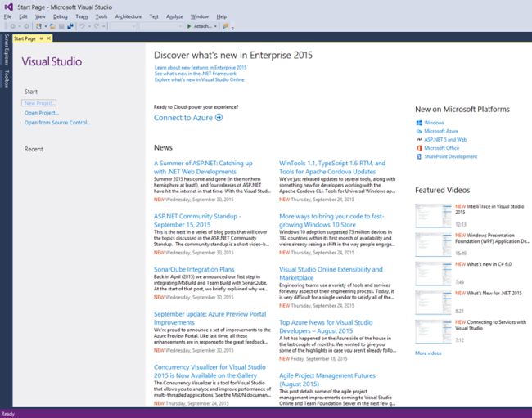Click the Ready status bar text
532x418 pixels.
[x=8, y=414]
